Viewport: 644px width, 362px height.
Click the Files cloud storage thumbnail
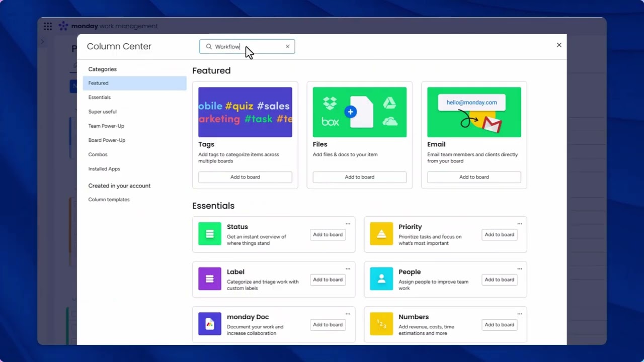tap(360, 112)
